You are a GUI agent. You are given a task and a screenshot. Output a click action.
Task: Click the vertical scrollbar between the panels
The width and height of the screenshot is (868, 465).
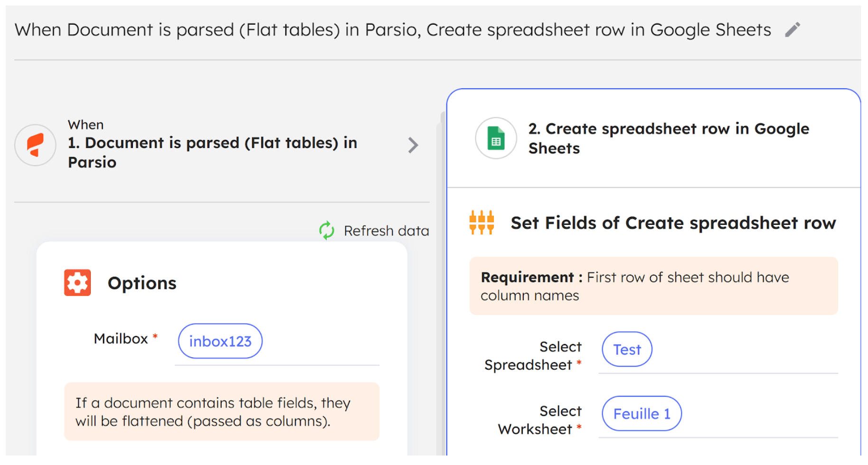(x=443, y=285)
